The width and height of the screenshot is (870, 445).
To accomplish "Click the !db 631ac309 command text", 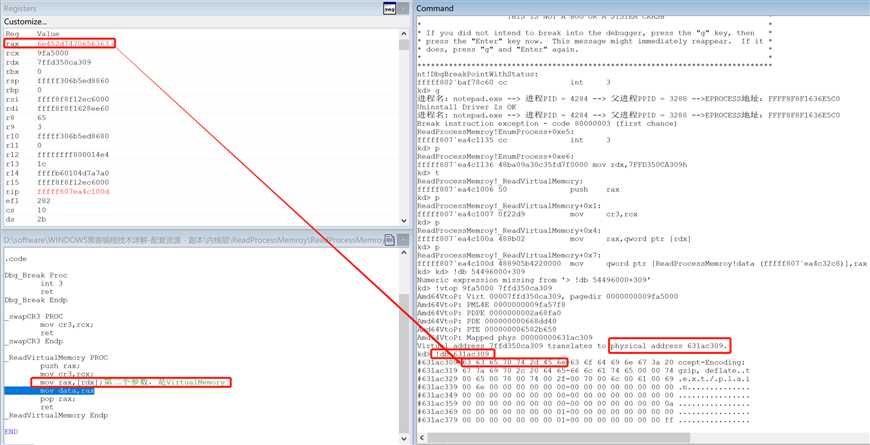I will (462, 354).
